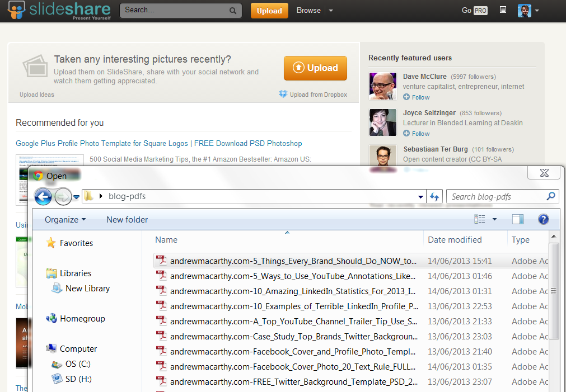The width and height of the screenshot is (566, 392).
Task: Click the breadcrumb arrow before blog-pdfs
Action: (x=101, y=196)
